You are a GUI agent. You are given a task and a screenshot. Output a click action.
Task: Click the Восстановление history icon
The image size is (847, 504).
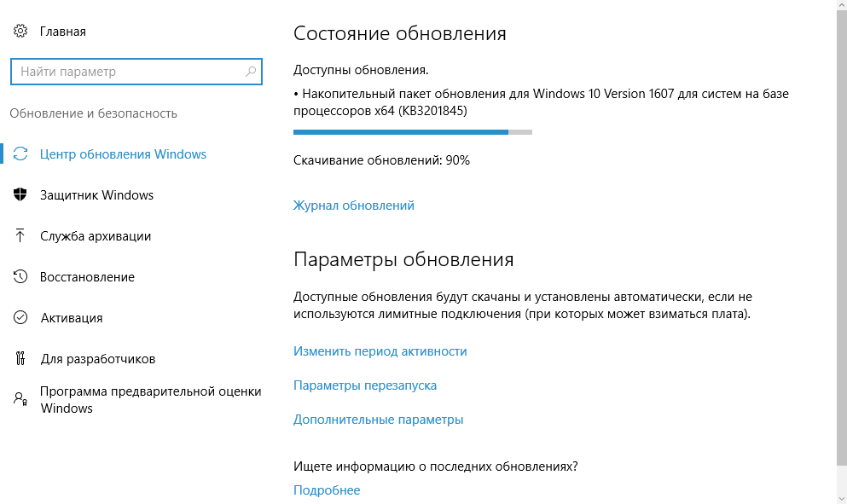pos(20,277)
